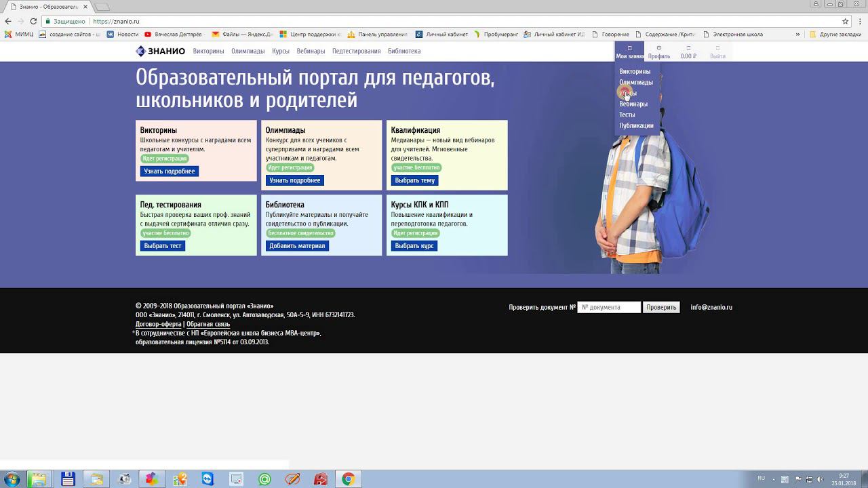Choose Викторины in Мои заявки dropdown
868x488 pixels.
(x=635, y=71)
